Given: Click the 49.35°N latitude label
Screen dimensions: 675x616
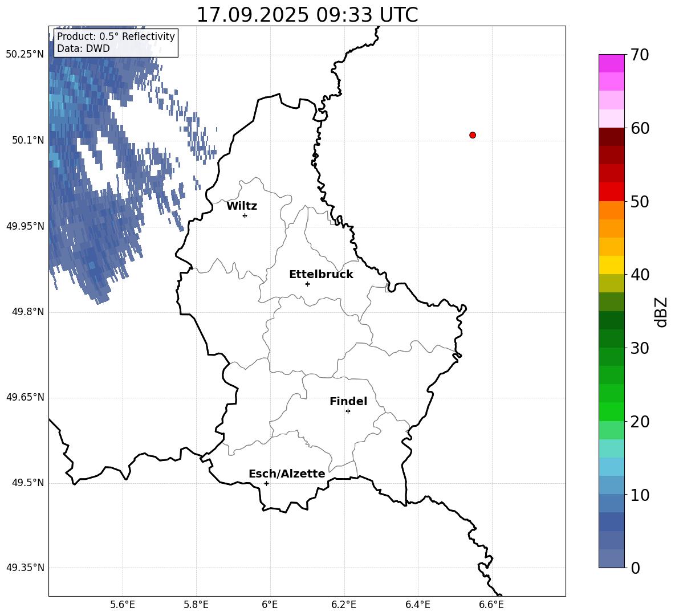Looking at the screenshot, I should [25, 568].
